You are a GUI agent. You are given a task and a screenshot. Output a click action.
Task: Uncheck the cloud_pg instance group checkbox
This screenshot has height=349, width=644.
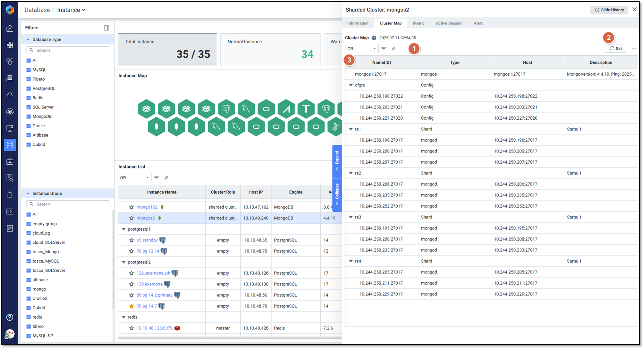click(x=29, y=233)
